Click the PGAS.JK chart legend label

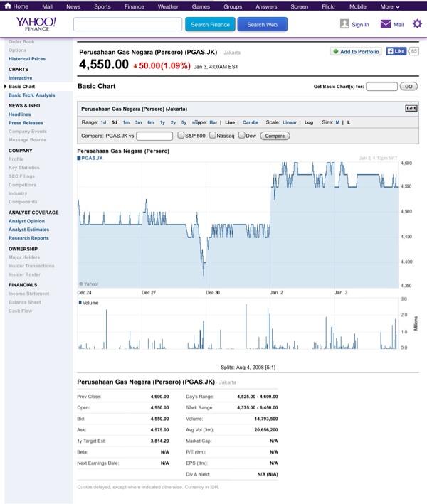(x=90, y=158)
